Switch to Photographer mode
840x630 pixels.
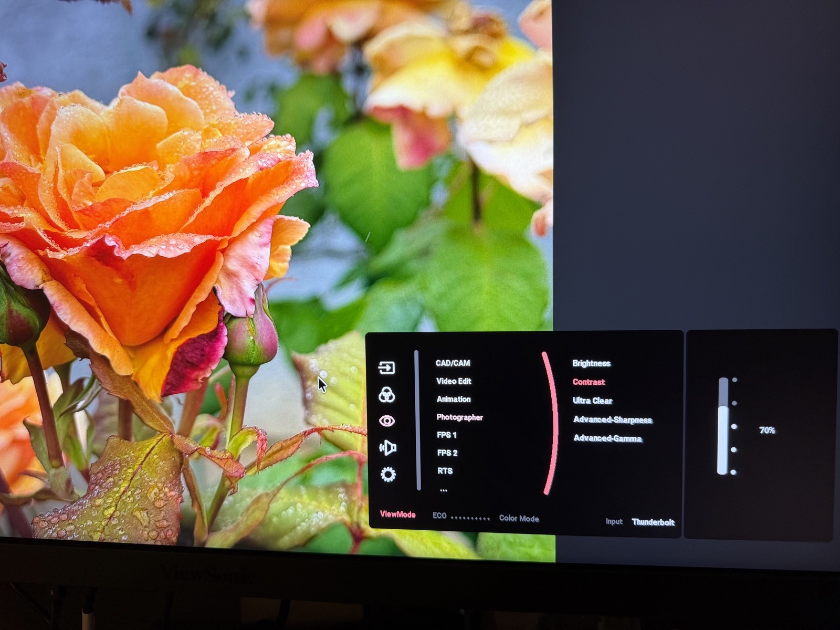[459, 417]
